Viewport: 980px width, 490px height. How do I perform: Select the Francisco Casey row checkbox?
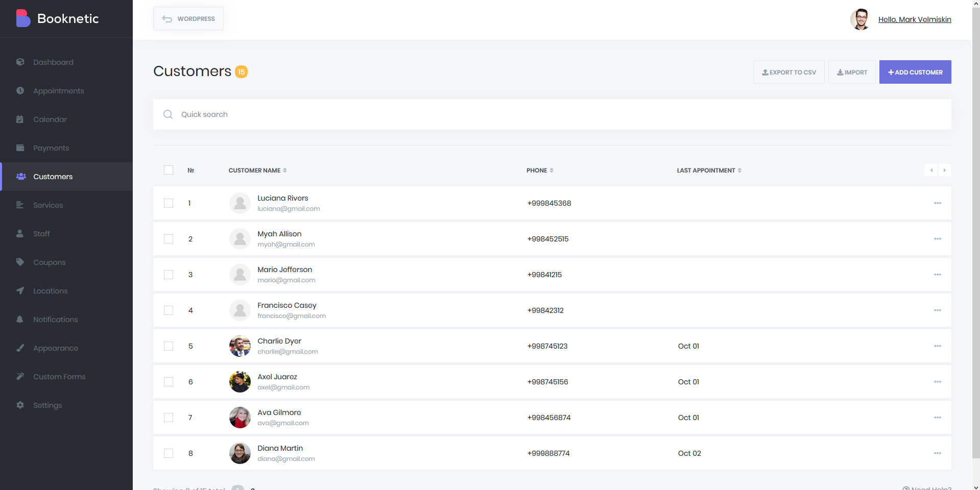(x=169, y=310)
